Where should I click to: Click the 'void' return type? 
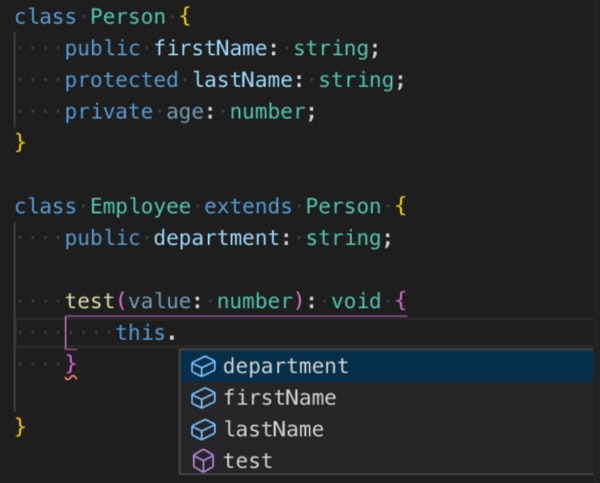[356, 301]
